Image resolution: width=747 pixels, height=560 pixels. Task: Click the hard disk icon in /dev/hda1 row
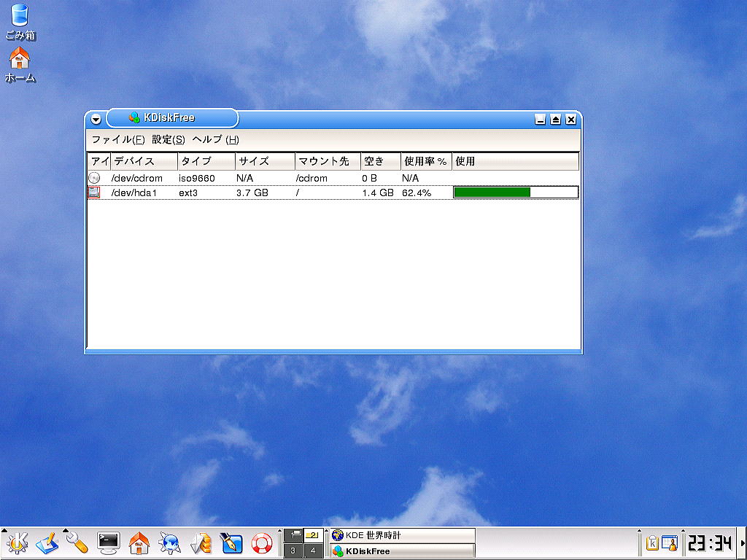94,192
